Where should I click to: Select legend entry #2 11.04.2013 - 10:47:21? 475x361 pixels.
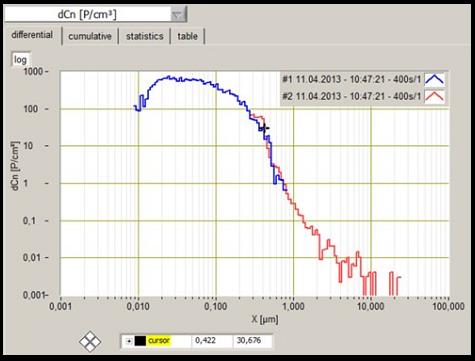(x=352, y=96)
